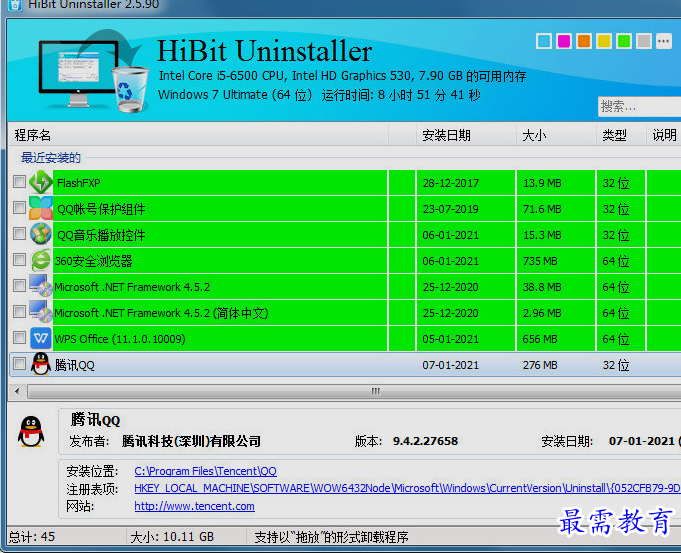Click the 运行时间 uptime text in header
The image size is (681, 553).
click(401, 95)
